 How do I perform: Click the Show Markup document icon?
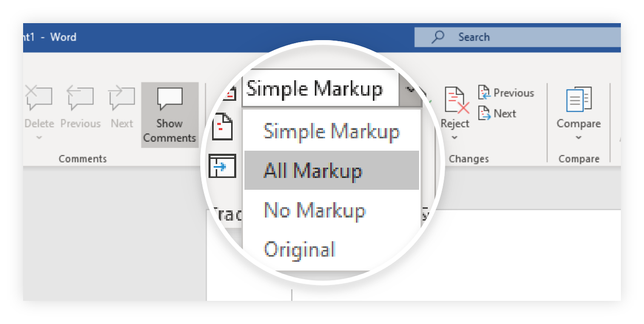click(222, 127)
